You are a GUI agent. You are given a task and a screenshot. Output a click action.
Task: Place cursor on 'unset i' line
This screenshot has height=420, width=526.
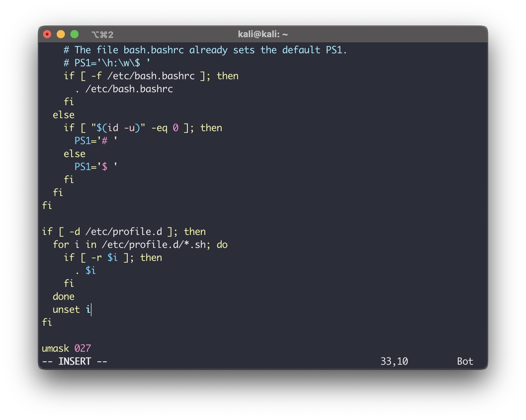tap(72, 309)
